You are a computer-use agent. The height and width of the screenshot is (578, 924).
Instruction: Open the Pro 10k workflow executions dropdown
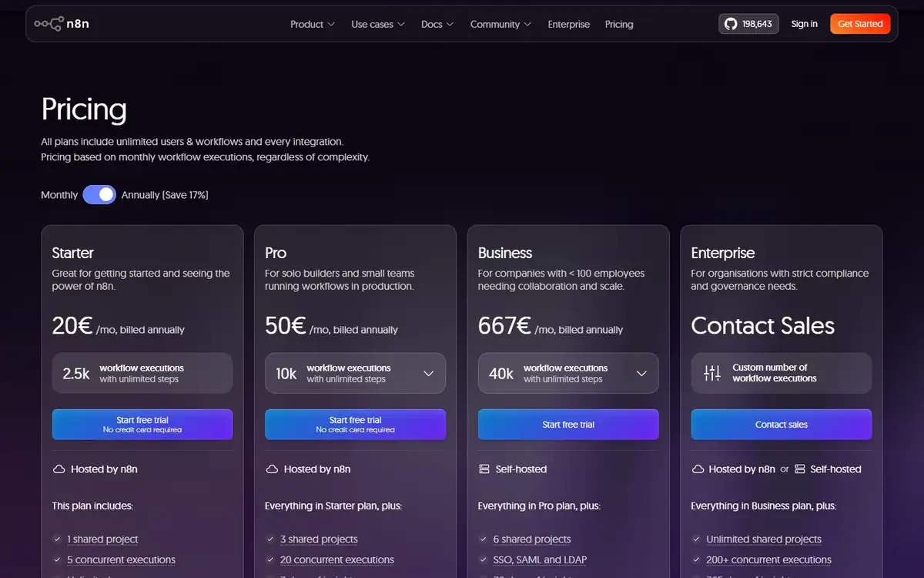355,373
